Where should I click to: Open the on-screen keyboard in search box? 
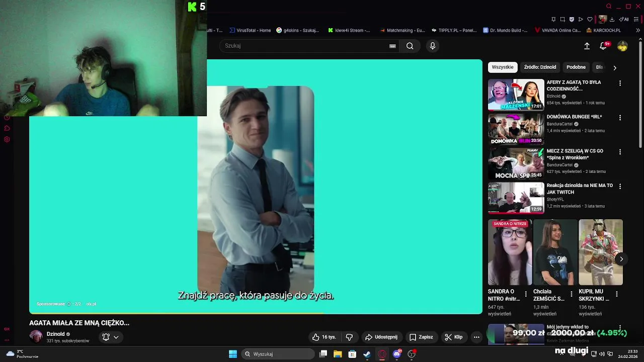(x=392, y=46)
